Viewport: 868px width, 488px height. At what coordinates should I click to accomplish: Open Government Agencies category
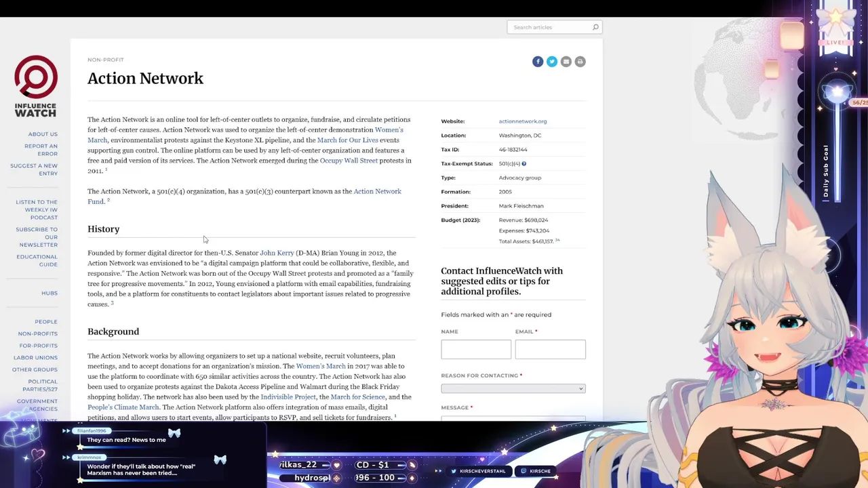(x=37, y=405)
